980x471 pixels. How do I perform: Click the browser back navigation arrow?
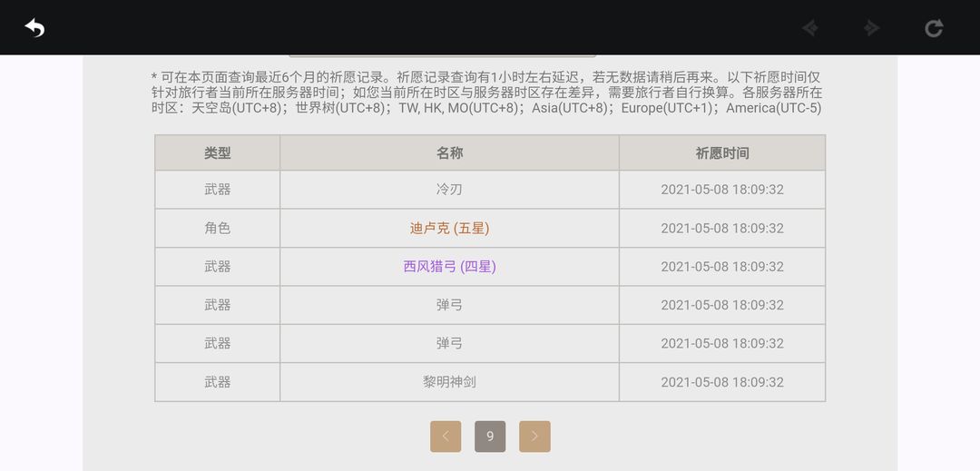pos(810,28)
